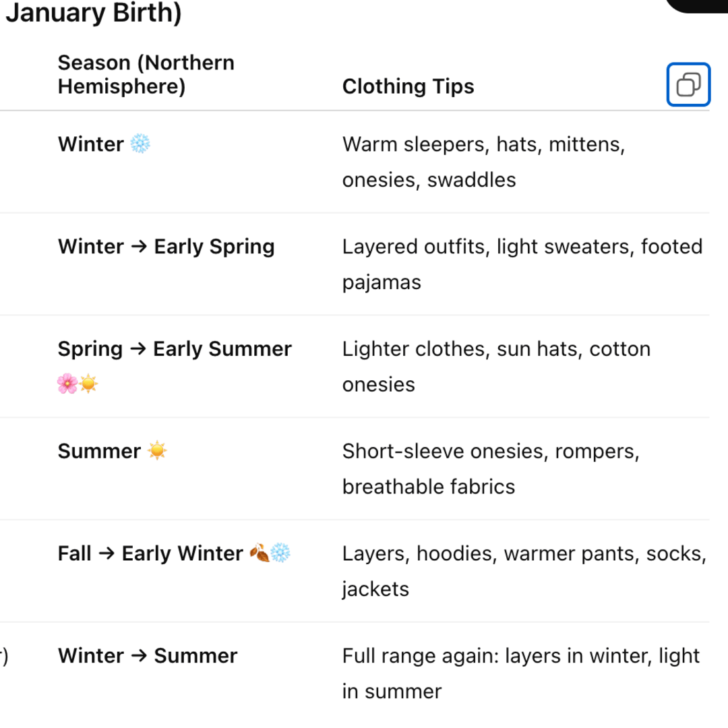Click the Winter → Early Spring cell
This screenshot has width=728, height=728.
166,247
